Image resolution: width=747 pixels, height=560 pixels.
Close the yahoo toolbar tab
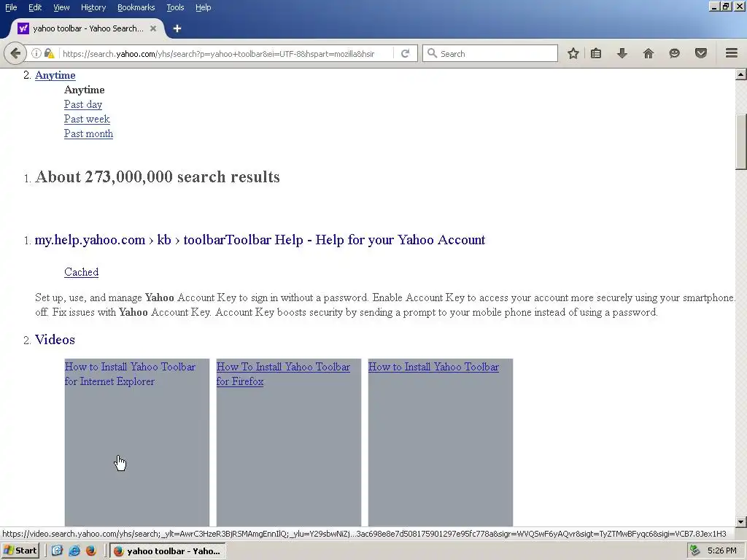point(153,28)
